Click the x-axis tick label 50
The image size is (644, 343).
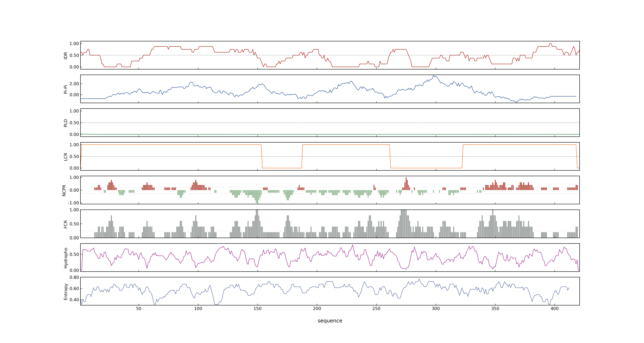click(x=139, y=308)
